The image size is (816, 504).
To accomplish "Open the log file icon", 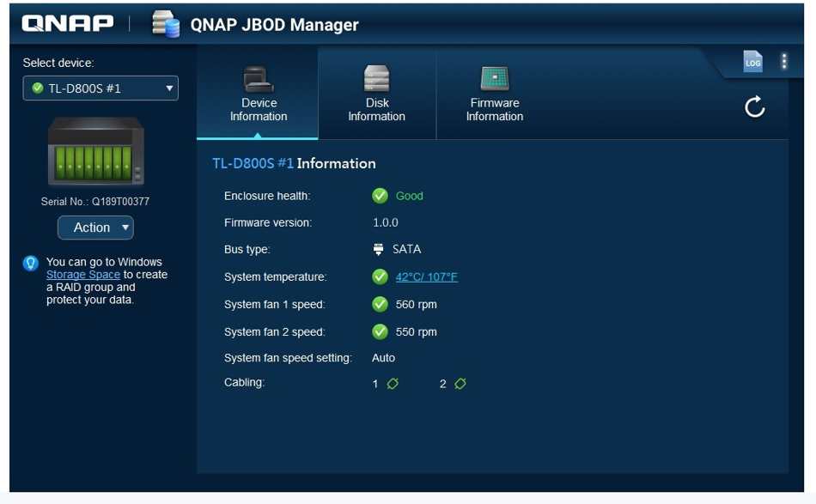I will [752, 61].
